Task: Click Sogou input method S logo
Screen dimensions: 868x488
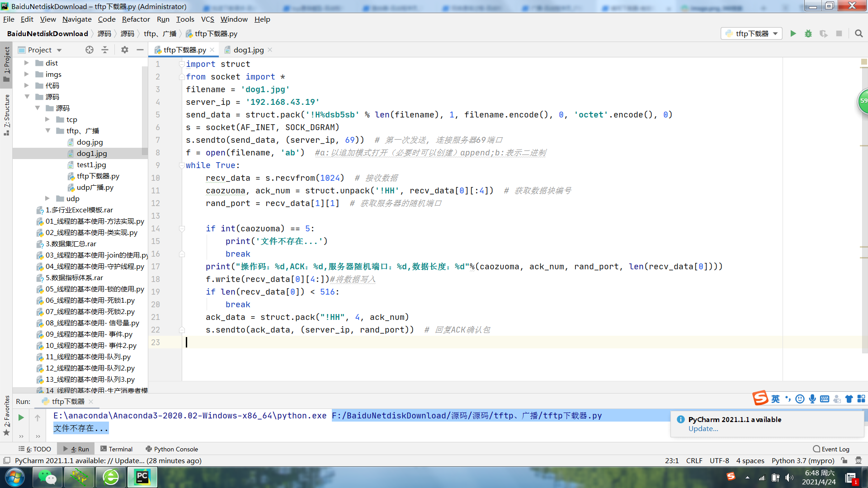Action: (760, 398)
